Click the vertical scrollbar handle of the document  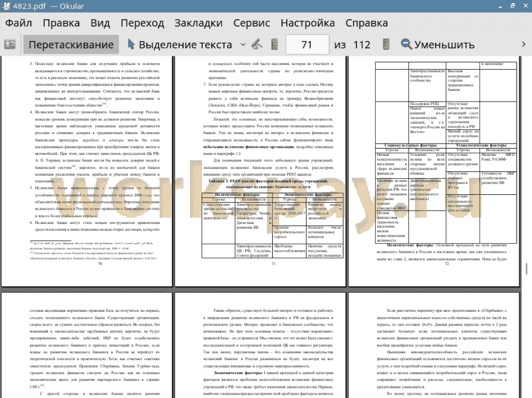[x=527, y=268]
